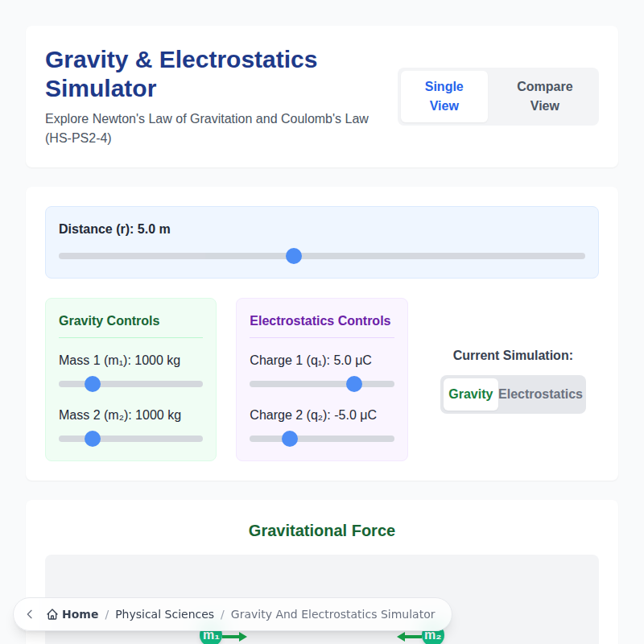Click the Charge 2 slider handle
This screenshot has width=644, height=644.
point(289,439)
